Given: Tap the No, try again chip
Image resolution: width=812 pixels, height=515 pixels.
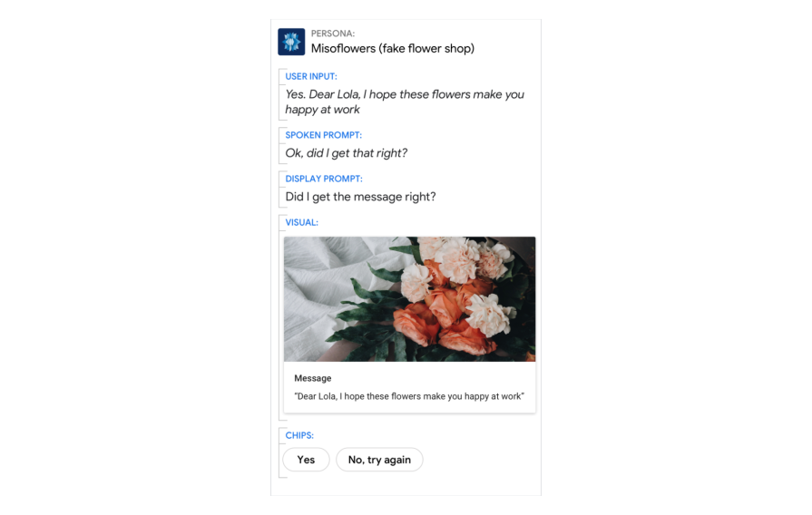Looking at the screenshot, I should 379,460.
